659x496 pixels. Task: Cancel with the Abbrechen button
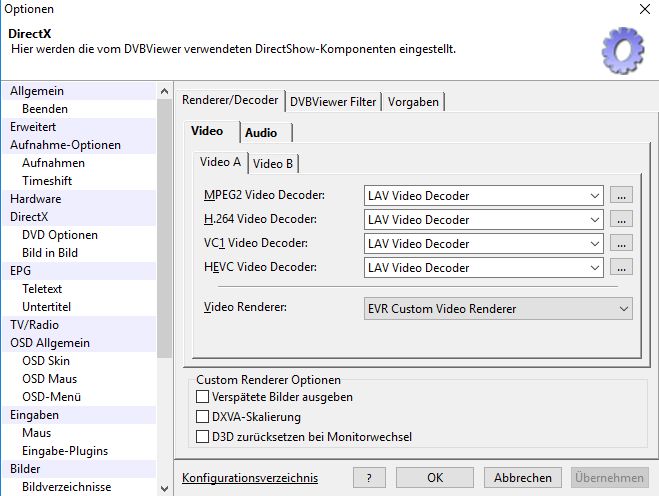[523, 478]
